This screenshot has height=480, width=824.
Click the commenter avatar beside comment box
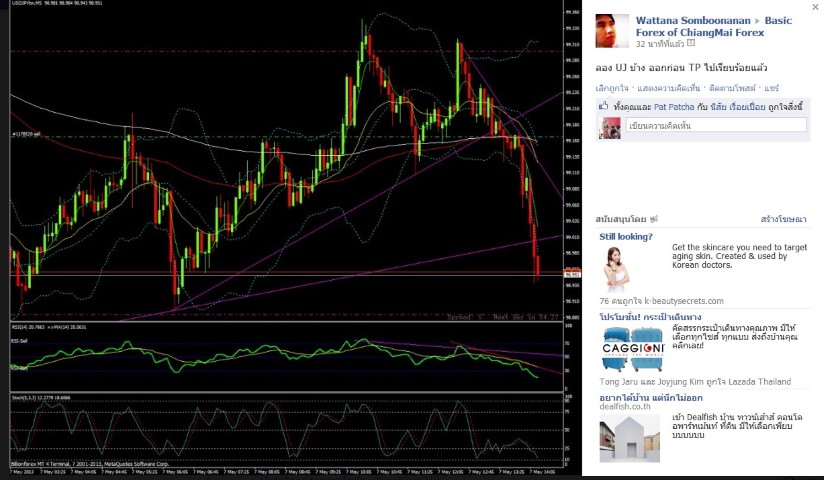click(610, 128)
